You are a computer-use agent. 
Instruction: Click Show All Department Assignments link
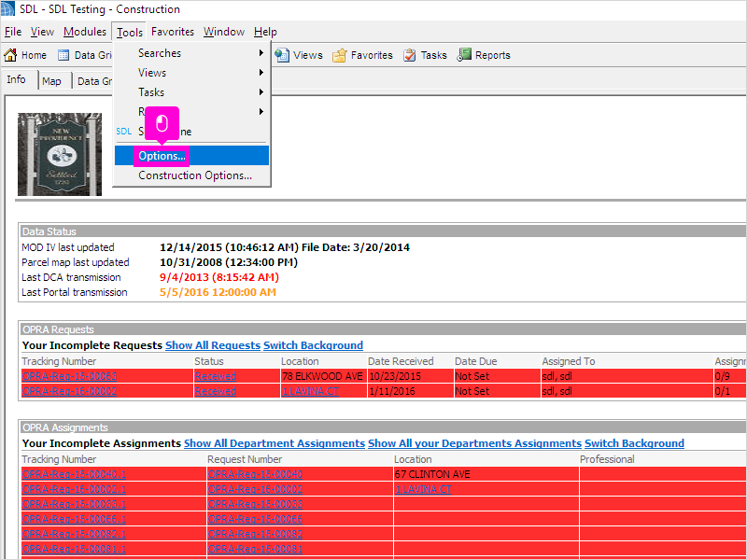point(275,443)
